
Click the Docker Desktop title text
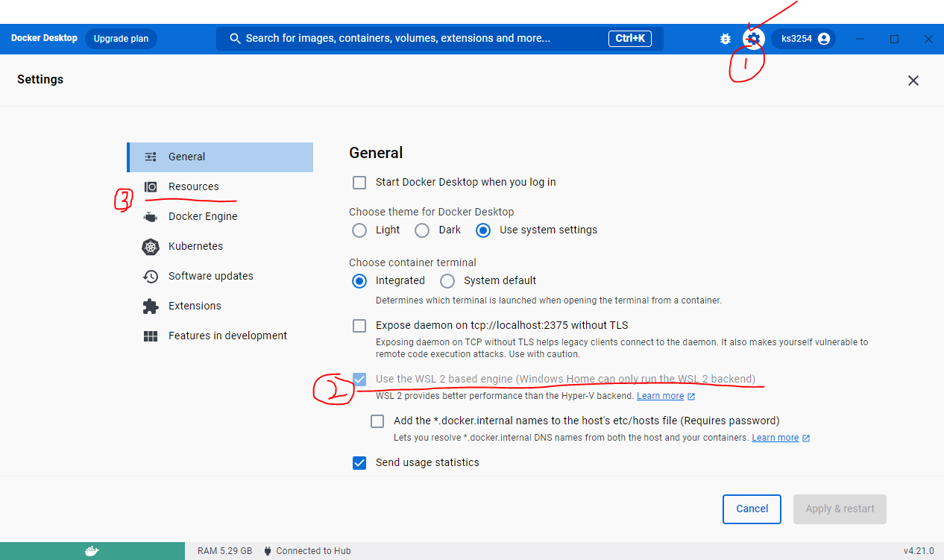44,38
